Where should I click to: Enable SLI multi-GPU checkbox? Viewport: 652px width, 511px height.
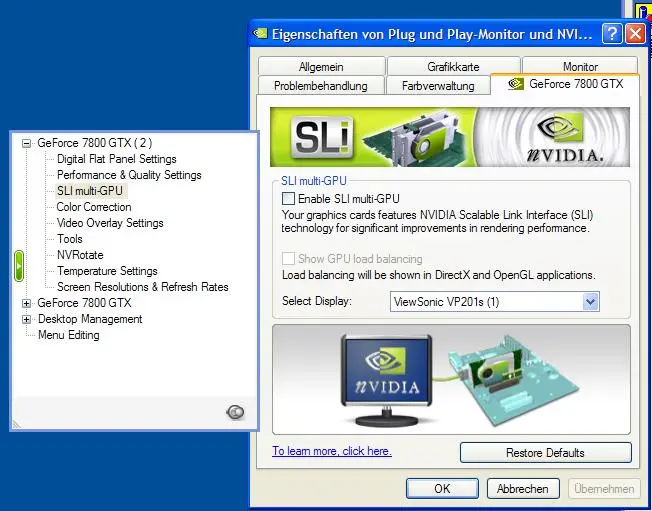[x=288, y=199]
